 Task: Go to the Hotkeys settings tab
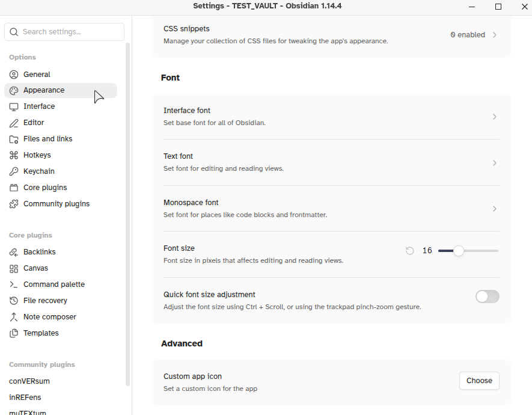pos(61,155)
